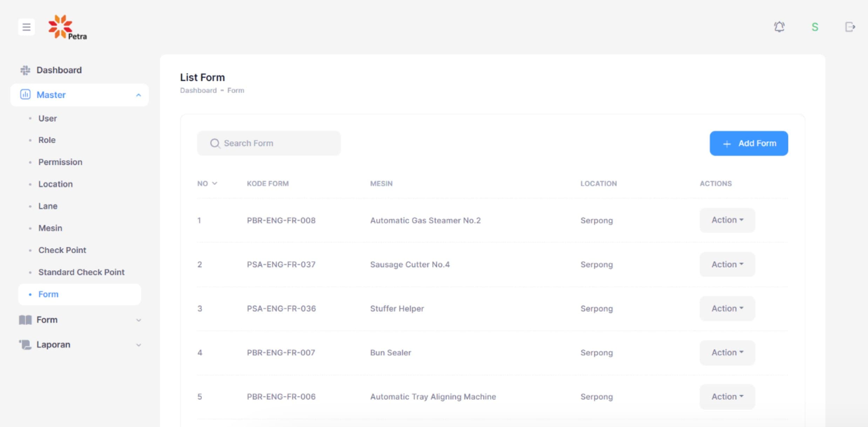Select the active Form submenu item
Screen dimensions: 868x427
[x=80, y=294]
